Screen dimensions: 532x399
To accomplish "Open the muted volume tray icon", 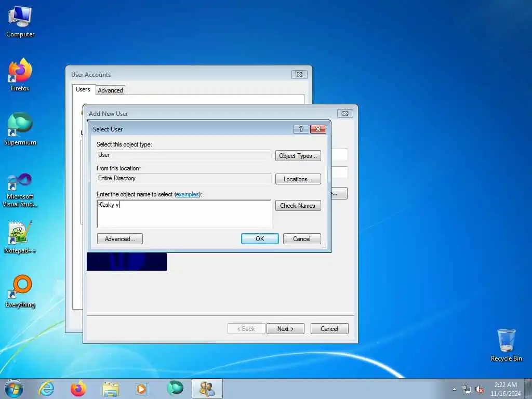I will (x=480, y=390).
